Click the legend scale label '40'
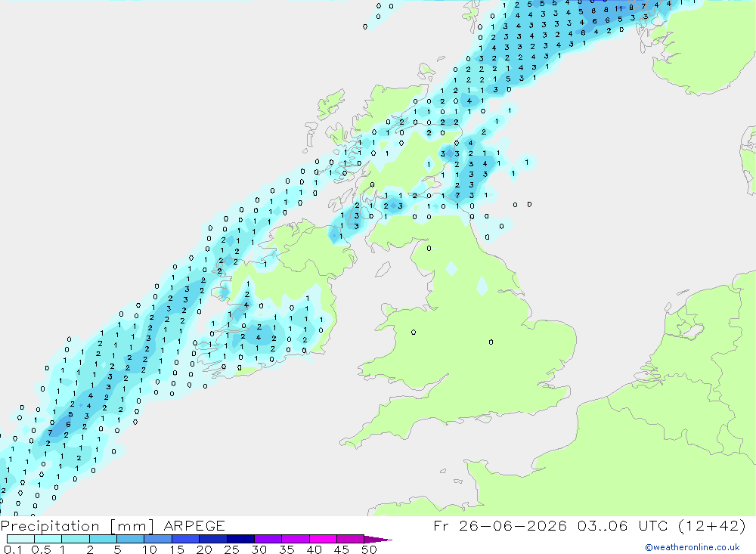Image resolution: width=756 pixels, height=554 pixels. [x=314, y=549]
